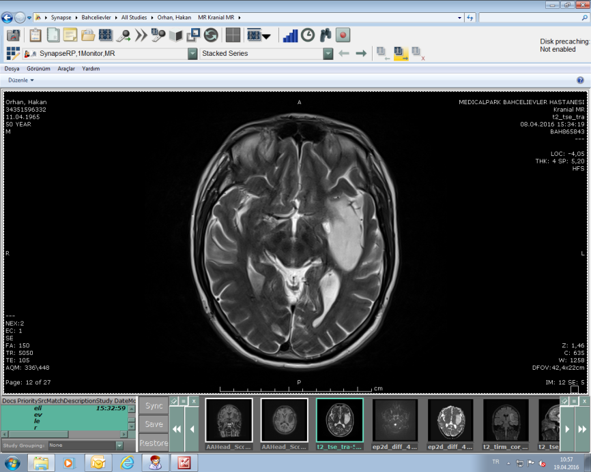
Task: Toggle the pin icon on right thumbnail panel
Action: (565, 401)
